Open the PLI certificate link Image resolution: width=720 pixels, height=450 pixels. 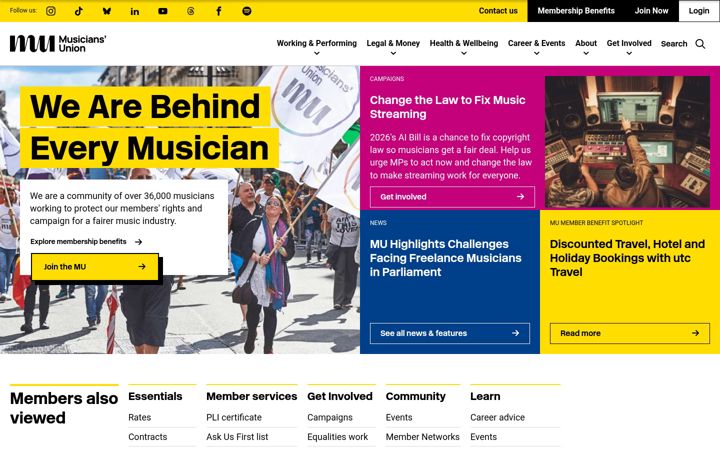click(x=234, y=417)
